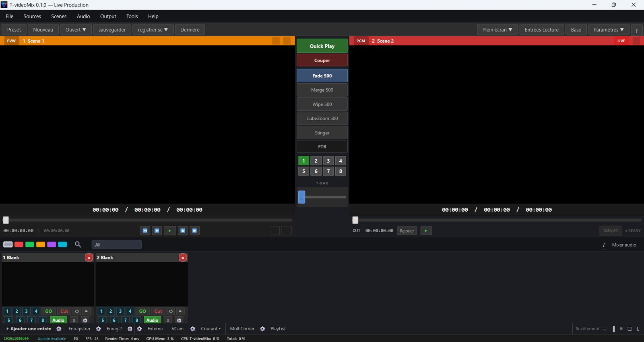This screenshot has height=342, width=644.
Task: Open gear settings of the 1 Blank input
Action: click(85, 320)
